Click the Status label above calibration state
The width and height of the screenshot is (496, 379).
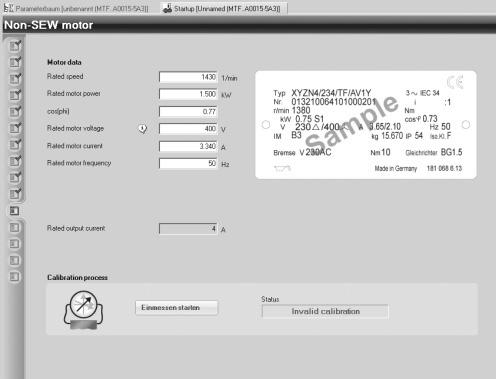point(270,299)
